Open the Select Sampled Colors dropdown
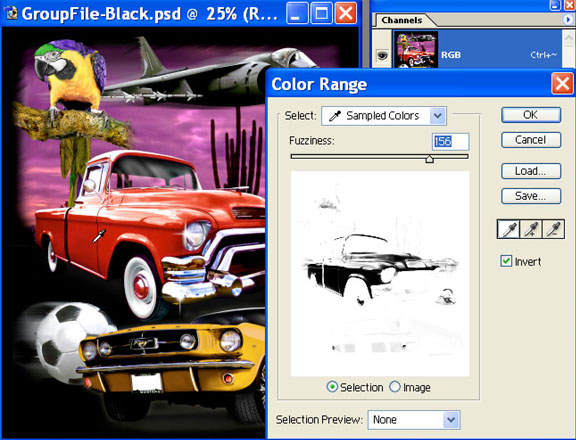This screenshot has width=576, height=440. (x=384, y=116)
